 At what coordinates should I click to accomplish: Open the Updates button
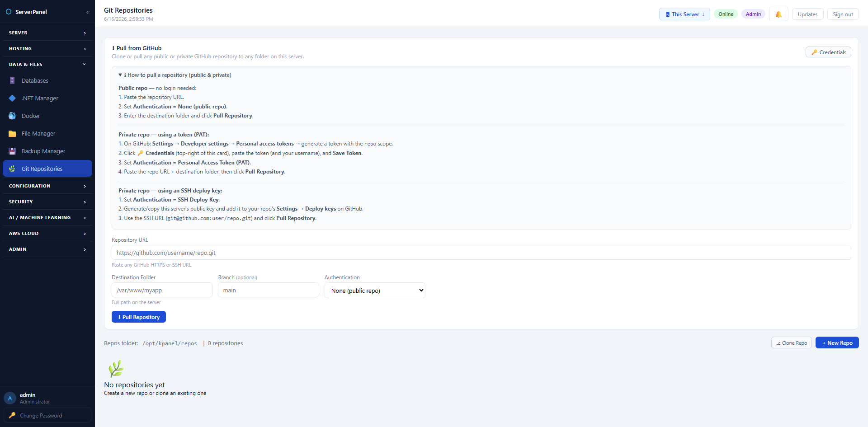[807, 14]
